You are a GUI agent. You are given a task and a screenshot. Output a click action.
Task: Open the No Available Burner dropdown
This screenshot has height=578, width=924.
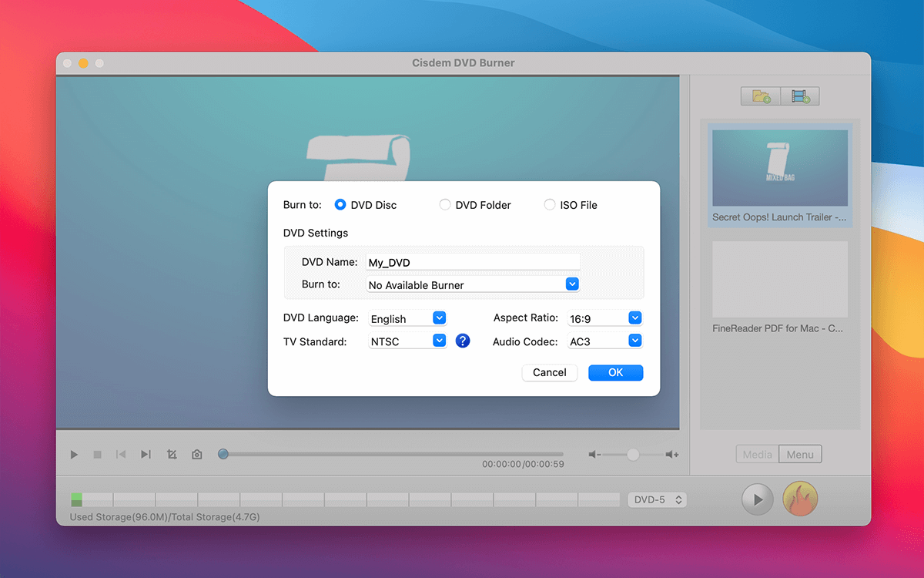473,284
